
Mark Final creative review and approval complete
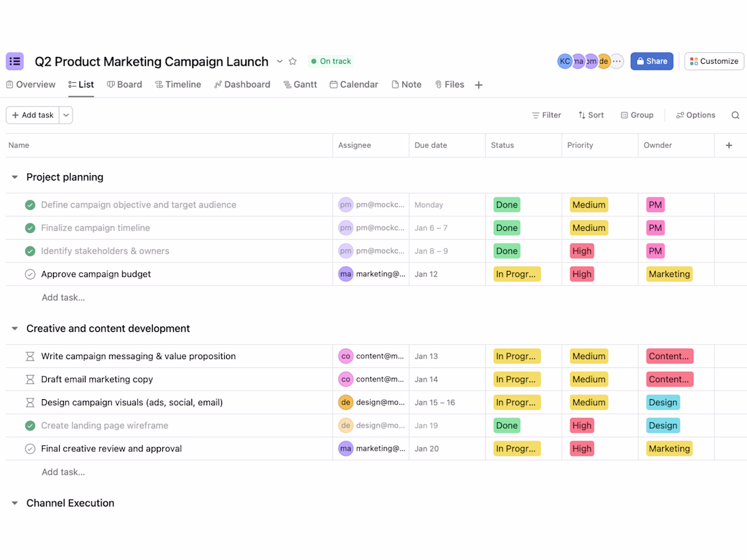[30, 449]
